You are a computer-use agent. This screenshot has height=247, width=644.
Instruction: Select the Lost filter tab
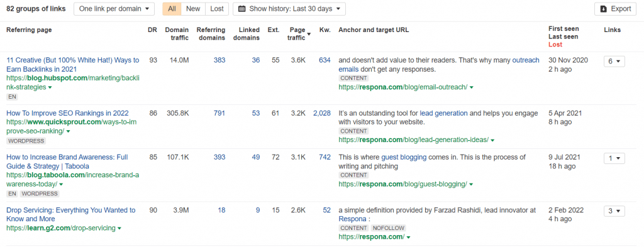(217, 9)
